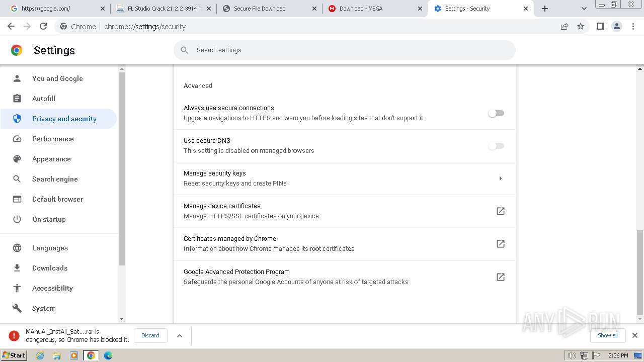The width and height of the screenshot is (644, 362).
Task: Open Chrome's three-dot menu
Action: tap(633, 27)
